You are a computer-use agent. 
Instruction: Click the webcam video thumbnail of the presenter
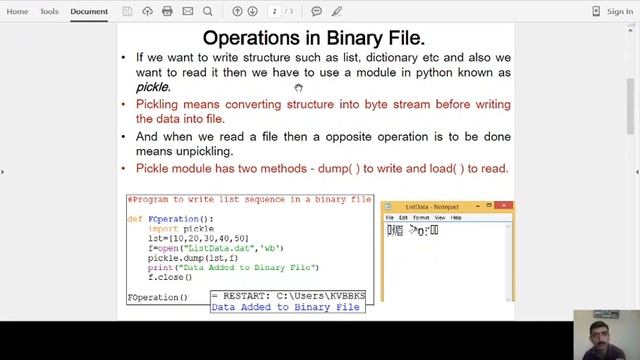coord(607,335)
